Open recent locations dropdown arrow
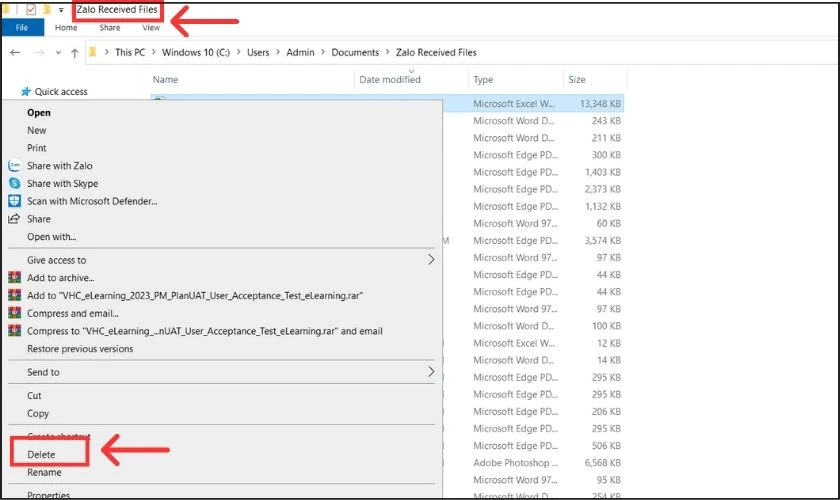The height and width of the screenshot is (500, 840). click(x=58, y=53)
